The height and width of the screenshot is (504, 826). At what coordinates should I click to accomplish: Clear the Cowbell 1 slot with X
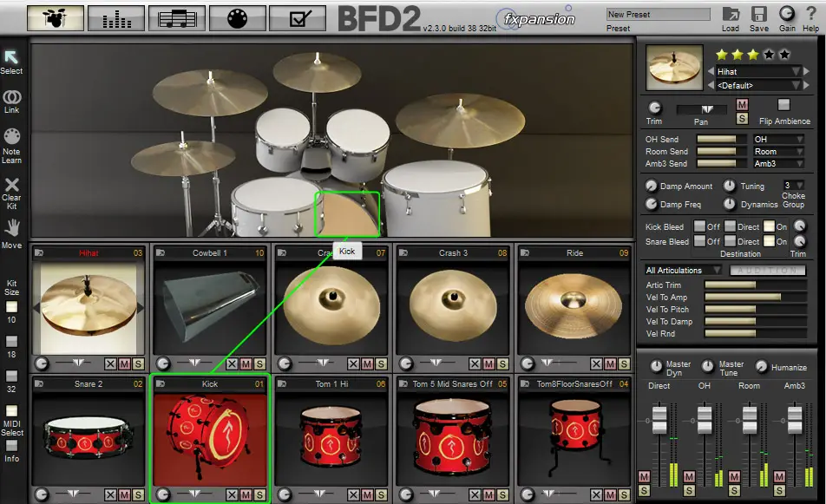coord(232,364)
